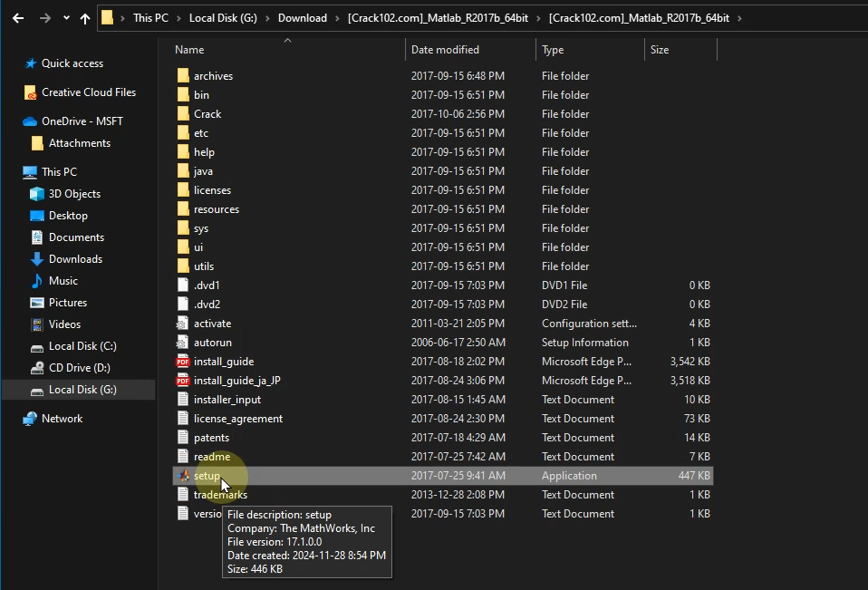Image resolution: width=868 pixels, height=590 pixels.
Task: Select Network in the navigation pane
Action: pyautogui.click(x=62, y=419)
